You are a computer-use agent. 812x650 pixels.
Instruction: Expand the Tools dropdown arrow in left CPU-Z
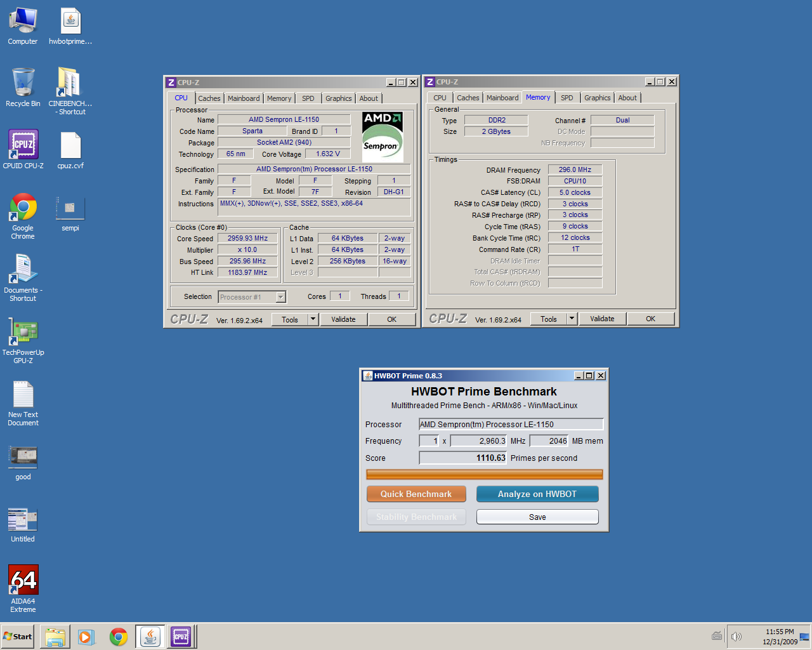[313, 319]
